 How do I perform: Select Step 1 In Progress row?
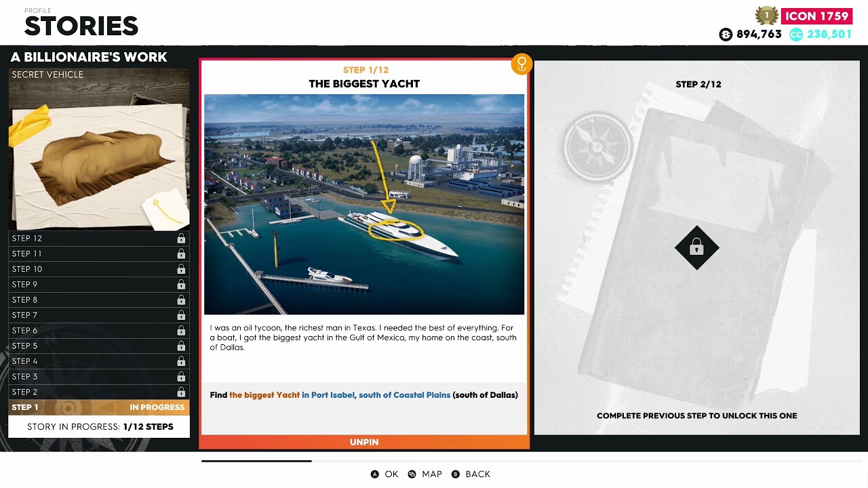[99, 407]
